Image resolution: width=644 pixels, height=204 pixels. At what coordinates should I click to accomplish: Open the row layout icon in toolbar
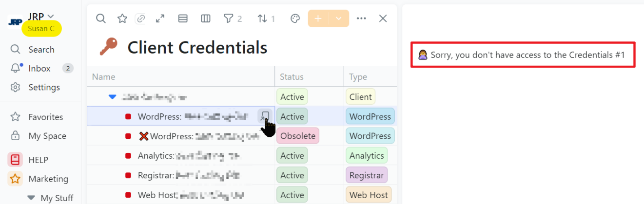coord(183,19)
